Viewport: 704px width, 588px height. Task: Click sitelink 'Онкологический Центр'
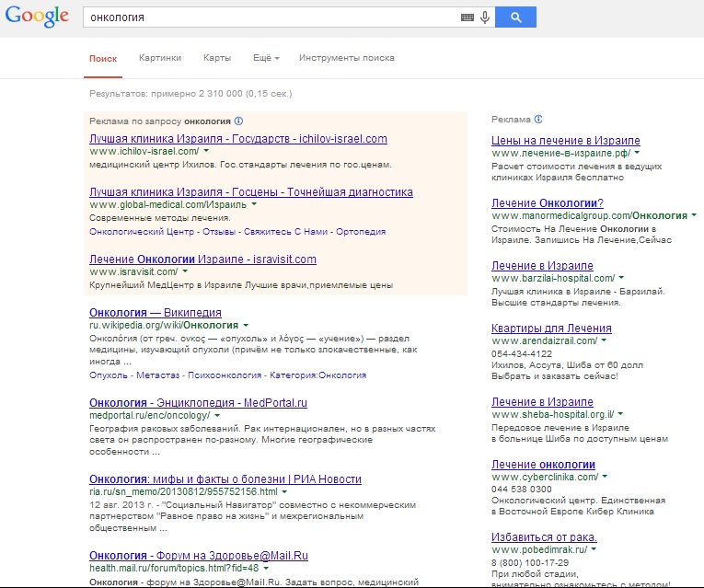point(142,232)
